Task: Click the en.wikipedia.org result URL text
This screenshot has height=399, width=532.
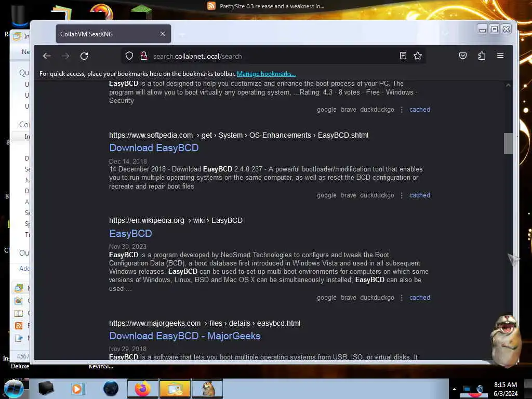Action: (x=176, y=220)
